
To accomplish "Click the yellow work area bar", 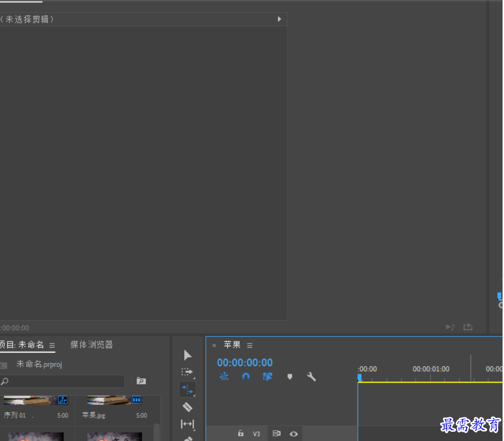I will click(x=431, y=382).
